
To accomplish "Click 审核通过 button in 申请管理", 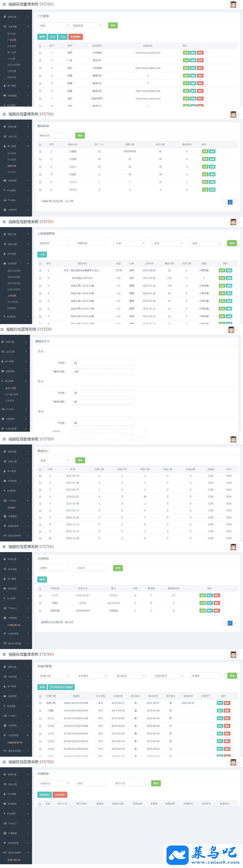I will click(45, 795).
